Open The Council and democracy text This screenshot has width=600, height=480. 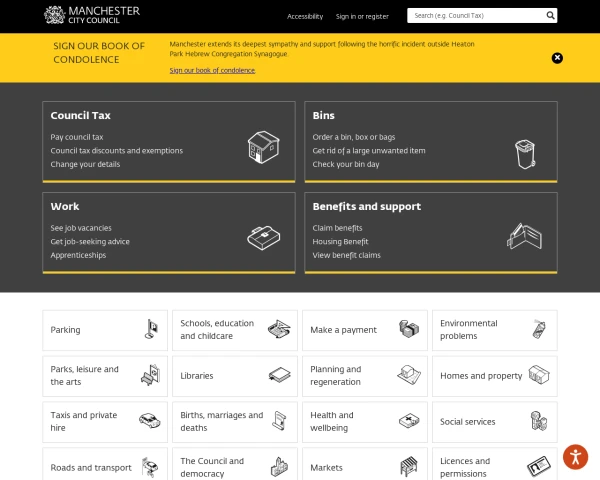212,467
